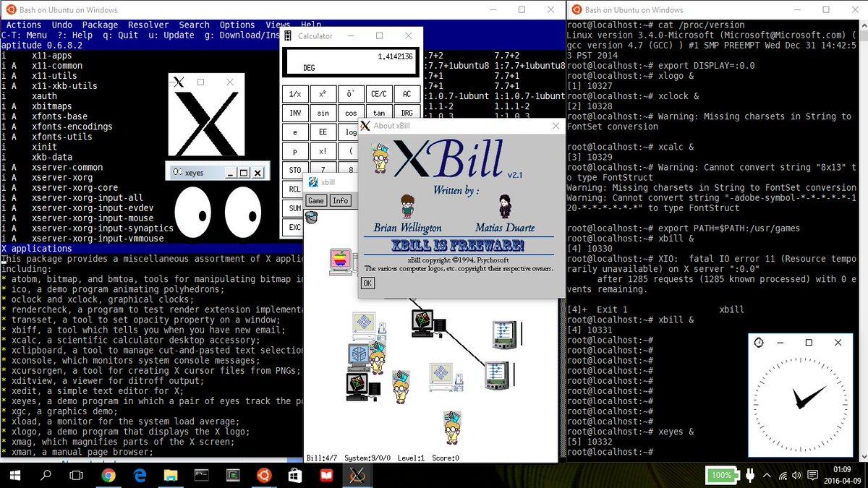
Task: Open the Actions menu in aptitude
Action: point(24,25)
